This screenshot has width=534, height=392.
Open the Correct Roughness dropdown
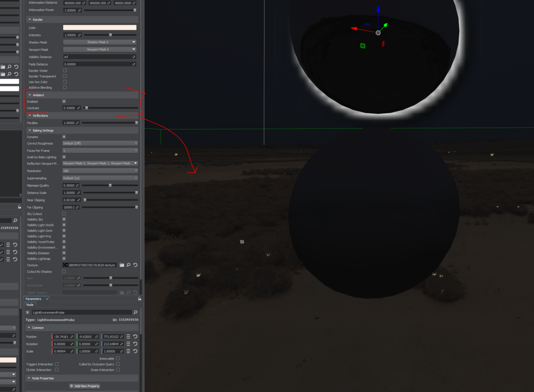pos(100,143)
